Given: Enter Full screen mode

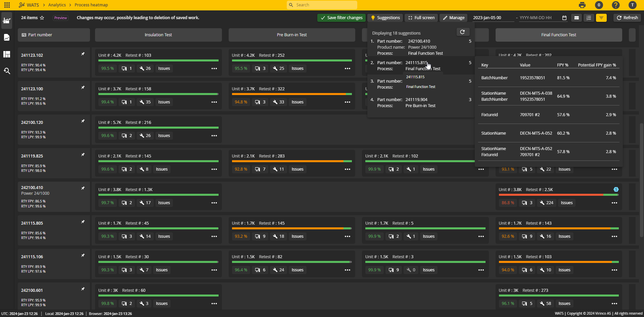Looking at the screenshot, I should pyautogui.click(x=421, y=17).
